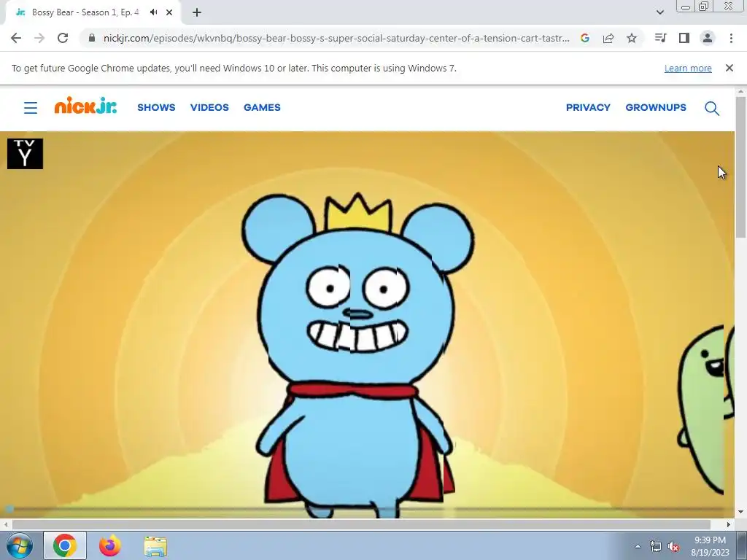The width and height of the screenshot is (747, 560).
Task: Click the Bossy Bear video player
Action: point(367,324)
